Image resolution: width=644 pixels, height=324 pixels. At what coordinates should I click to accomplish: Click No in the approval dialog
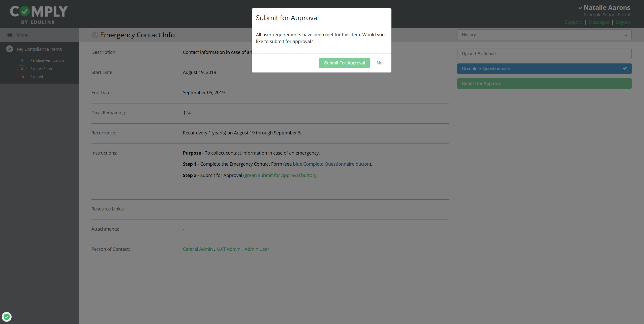[379, 63]
